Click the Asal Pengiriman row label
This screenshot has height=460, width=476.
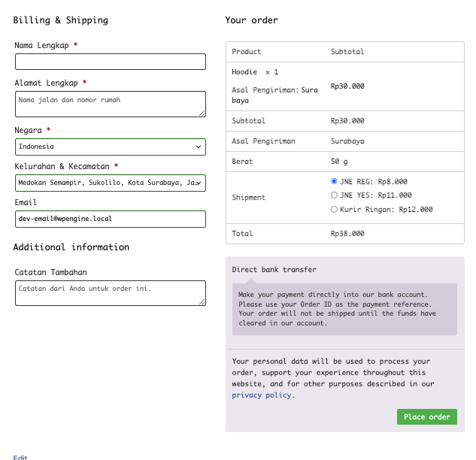click(263, 141)
